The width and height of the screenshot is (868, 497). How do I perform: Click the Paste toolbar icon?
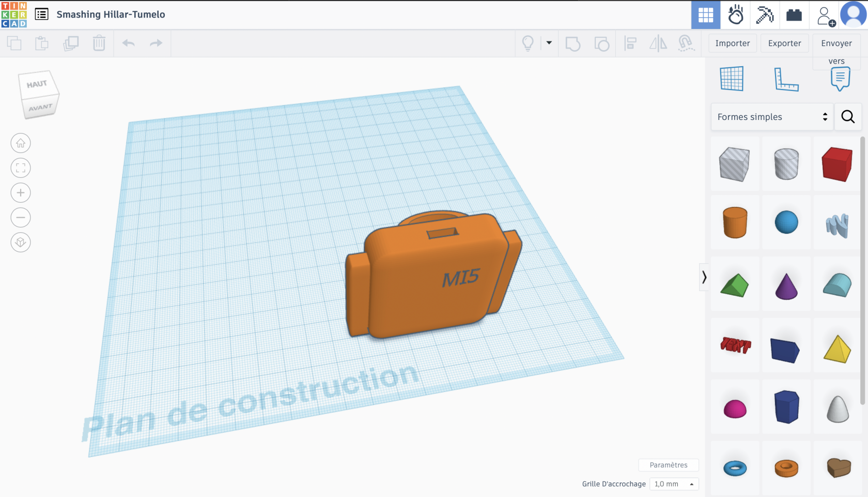42,43
